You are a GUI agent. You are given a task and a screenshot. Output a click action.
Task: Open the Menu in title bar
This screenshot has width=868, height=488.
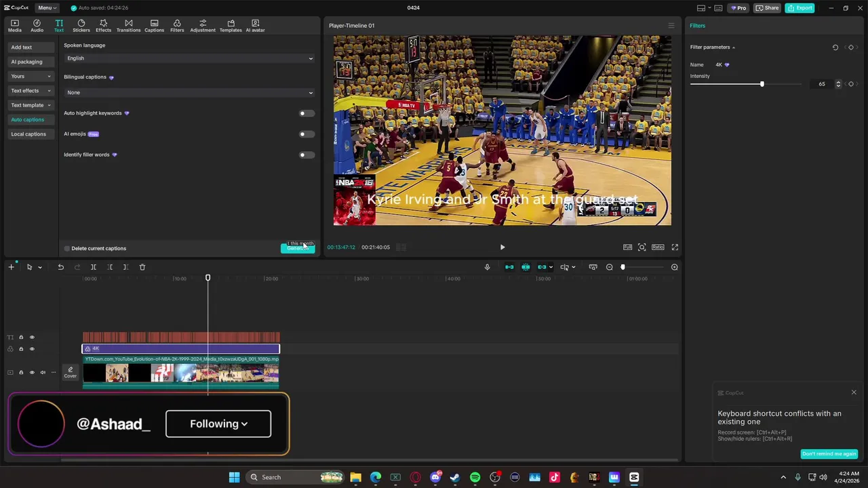(46, 8)
